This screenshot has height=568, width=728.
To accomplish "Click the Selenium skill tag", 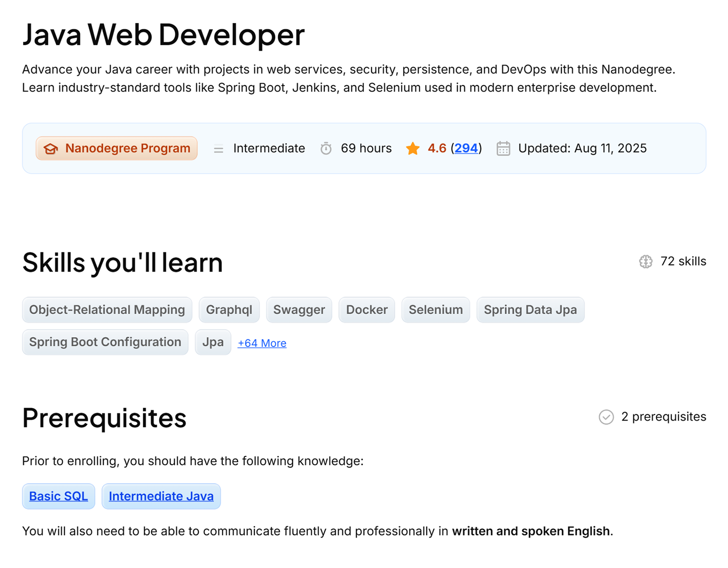I will coord(435,310).
